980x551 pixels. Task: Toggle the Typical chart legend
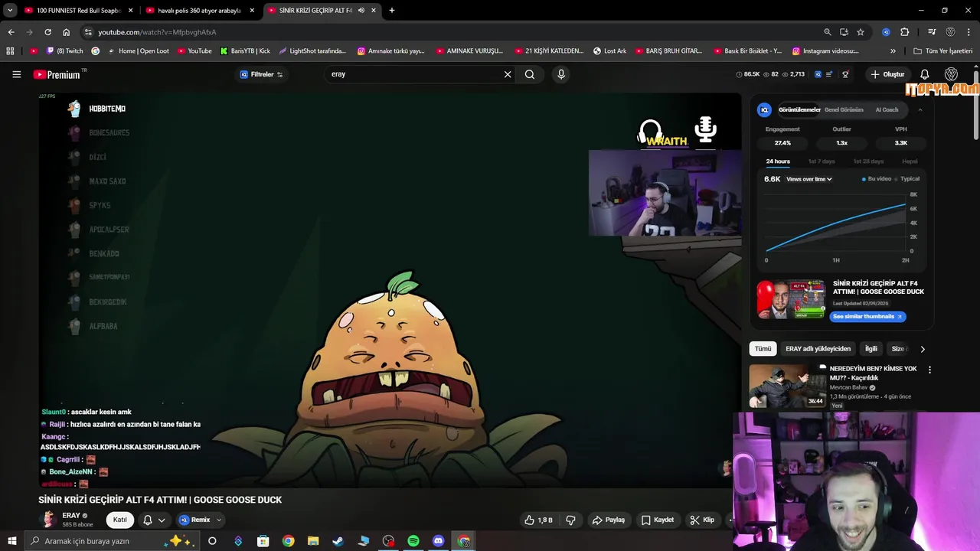(x=908, y=179)
